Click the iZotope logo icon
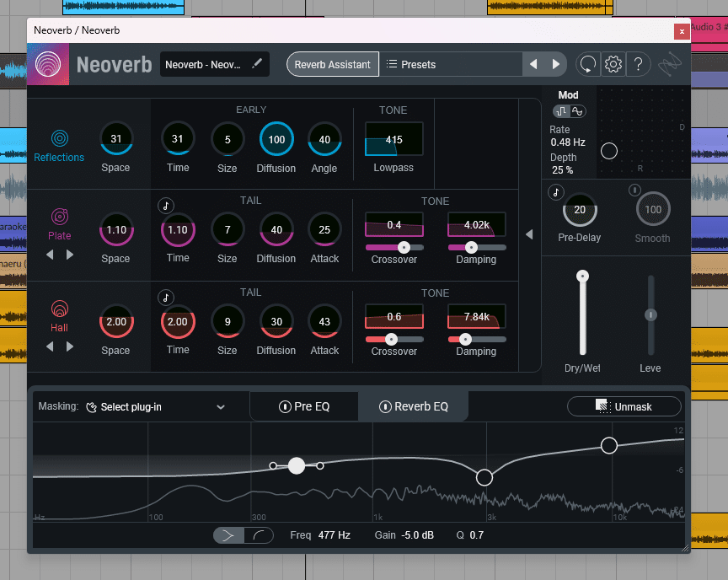This screenshot has height=580, width=728. pos(669,64)
